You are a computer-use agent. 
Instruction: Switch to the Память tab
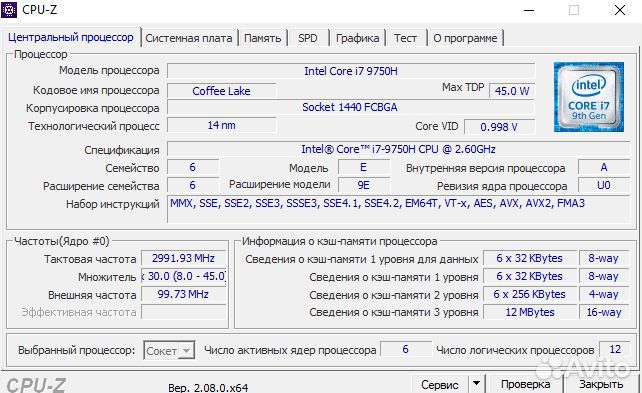click(x=262, y=38)
